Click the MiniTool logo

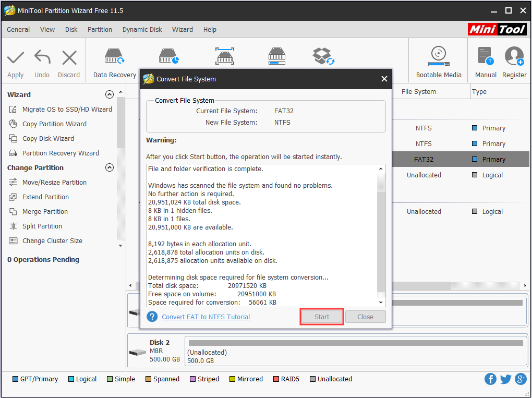pos(497,29)
